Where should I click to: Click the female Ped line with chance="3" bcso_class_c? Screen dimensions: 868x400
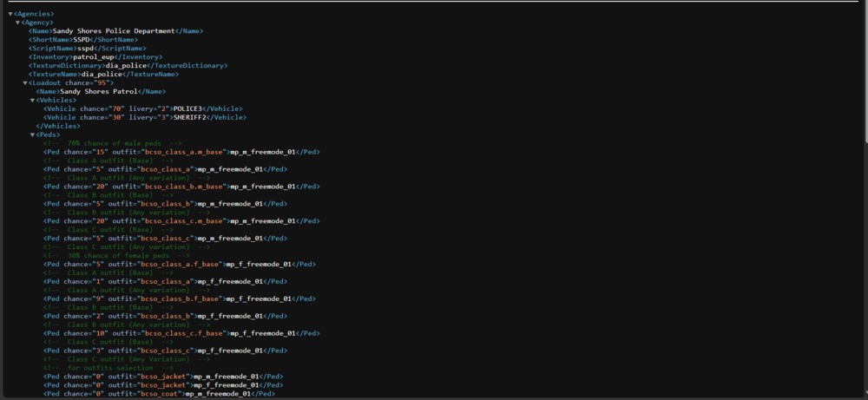pyautogui.click(x=165, y=351)
